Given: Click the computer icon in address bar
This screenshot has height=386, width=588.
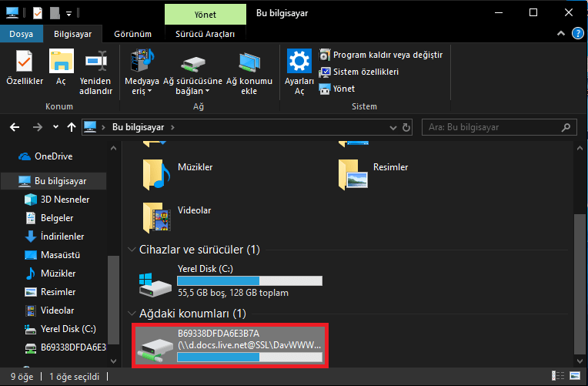Looking at the screenshot, I should (90, 127).
